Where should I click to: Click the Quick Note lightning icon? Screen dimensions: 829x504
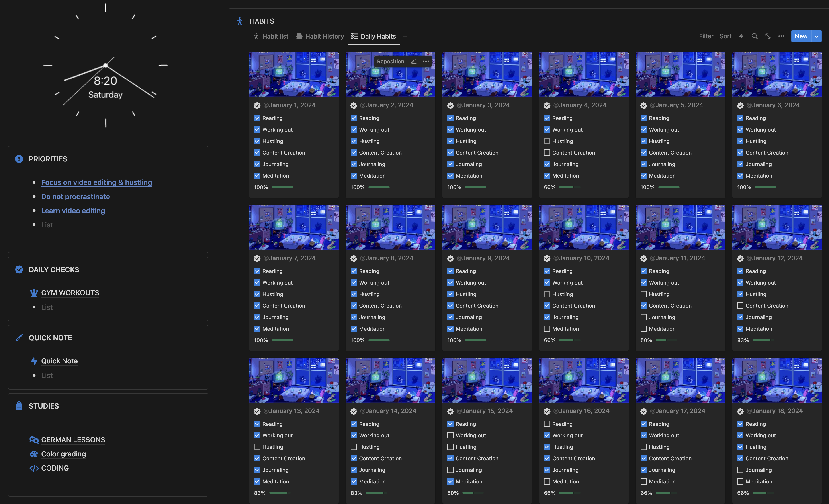pyautogui.click(x=34, y=361)
